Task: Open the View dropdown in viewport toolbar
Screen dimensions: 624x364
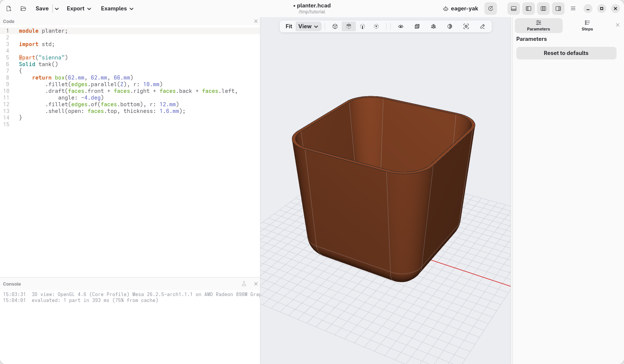Action: point(308,26)
